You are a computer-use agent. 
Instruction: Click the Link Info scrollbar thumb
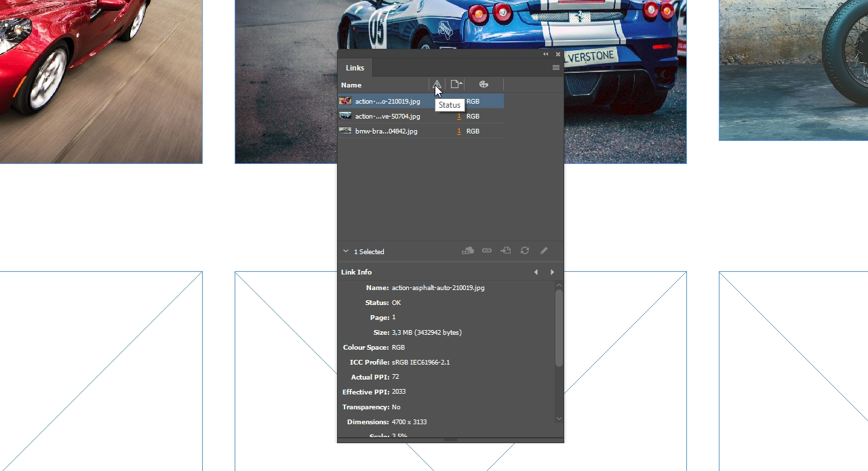(x=559, y=328)
